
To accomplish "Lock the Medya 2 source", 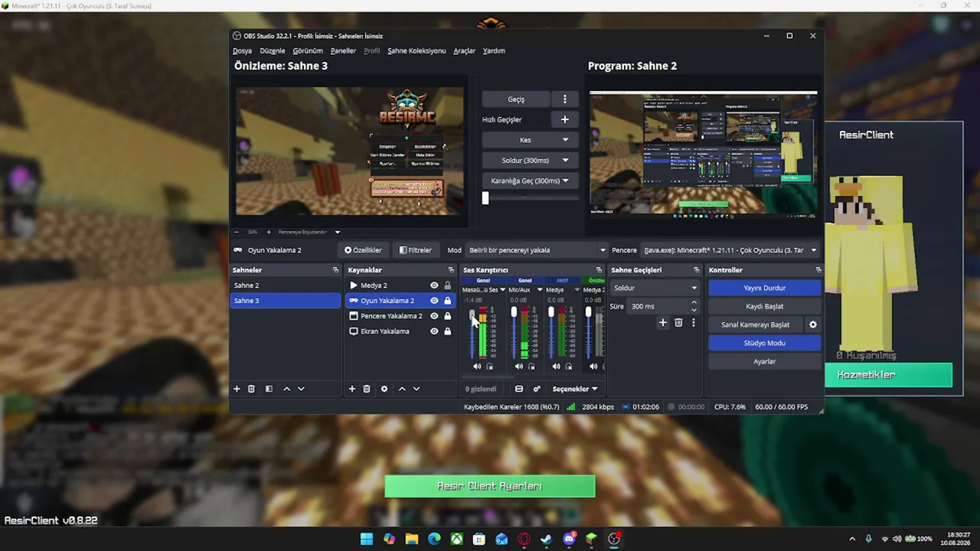I will (448, 285).
